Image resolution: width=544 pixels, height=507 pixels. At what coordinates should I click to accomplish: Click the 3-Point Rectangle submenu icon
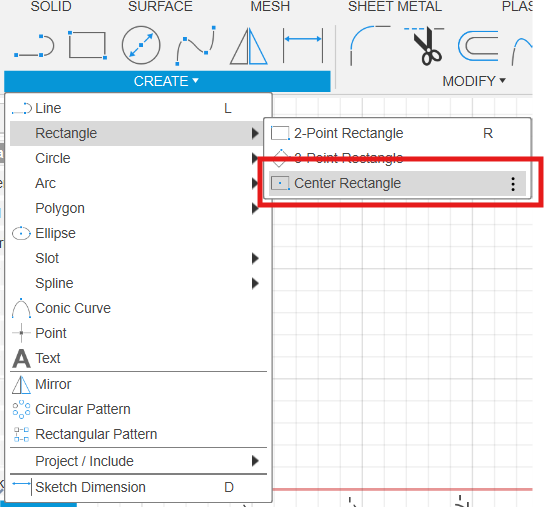[x=281, y=158]
